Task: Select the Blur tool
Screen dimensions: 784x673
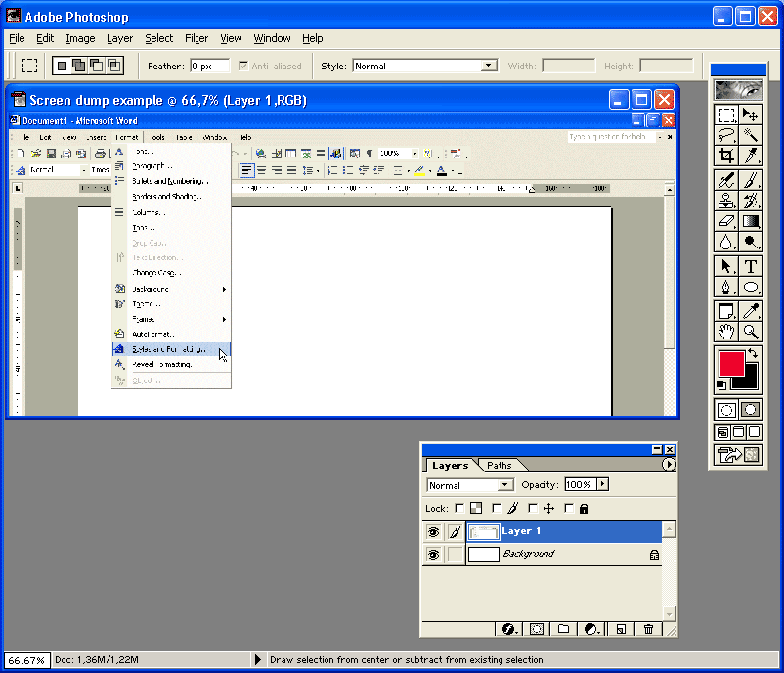Action: (726, 242)
